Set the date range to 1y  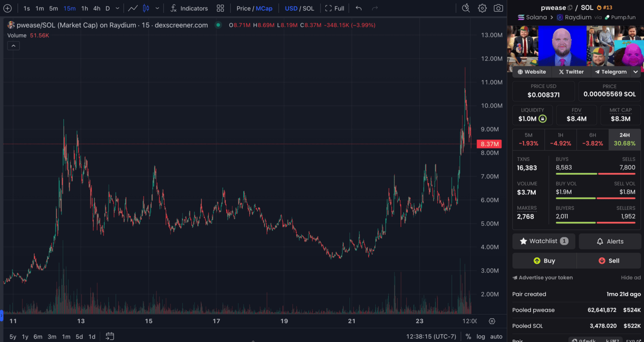(x=25, y=337)
